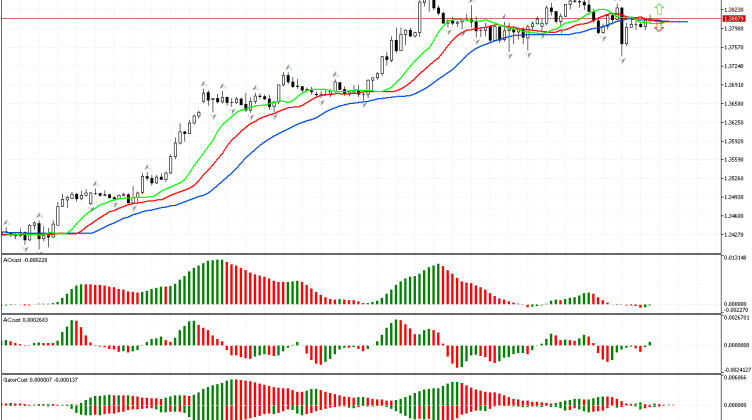Click the 0.006066 value on GatorCust scale
The height and width of the screenshot is (420, 752).
pyautogui.click(x=733, y=379)
